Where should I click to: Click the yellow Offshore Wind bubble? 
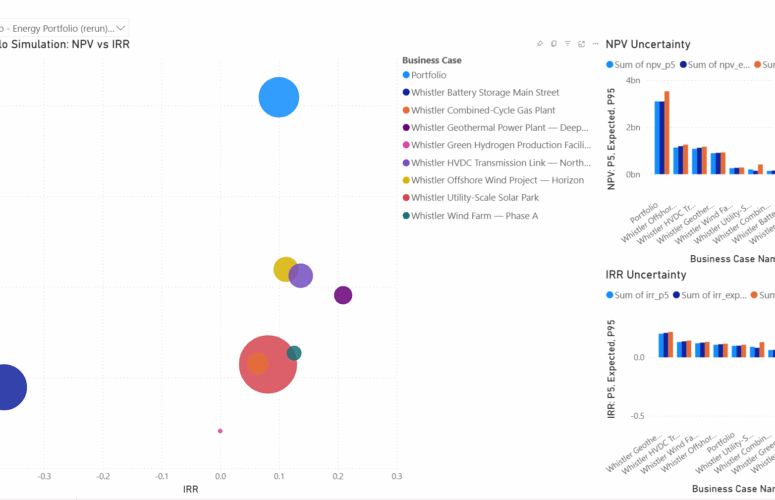tap(285, 269)
